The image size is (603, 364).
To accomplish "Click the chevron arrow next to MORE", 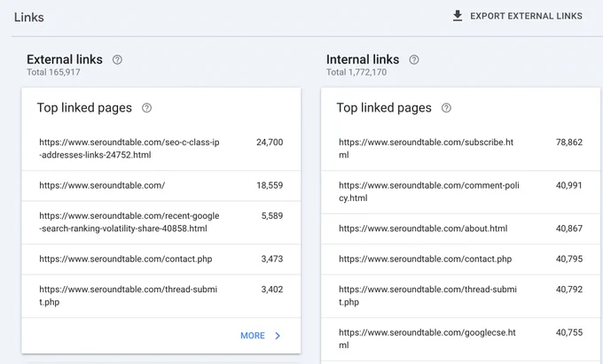I will pyautogui.click(x=278, y=336).
